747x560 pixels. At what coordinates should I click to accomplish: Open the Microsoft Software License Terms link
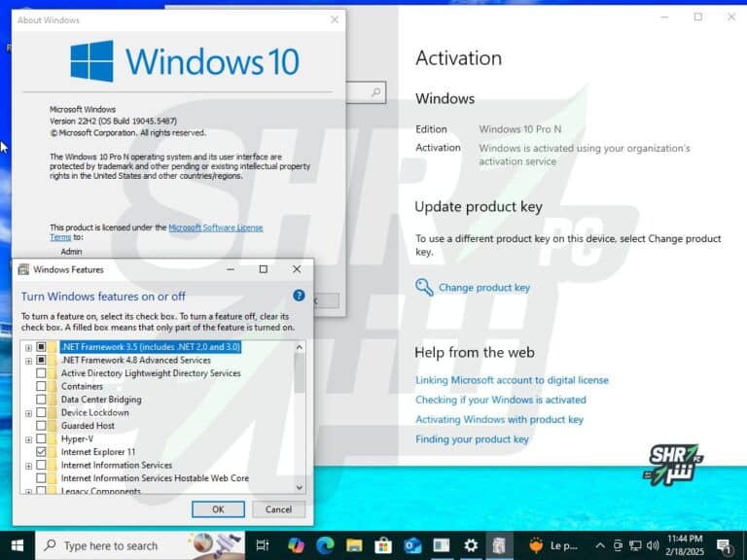tap(215, 227)
